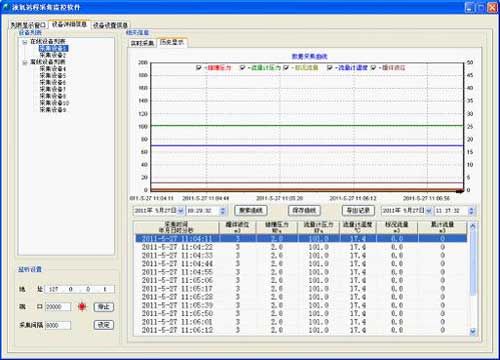
Task: Select tree item 采集设备8
Action: [x=53, y=96]
